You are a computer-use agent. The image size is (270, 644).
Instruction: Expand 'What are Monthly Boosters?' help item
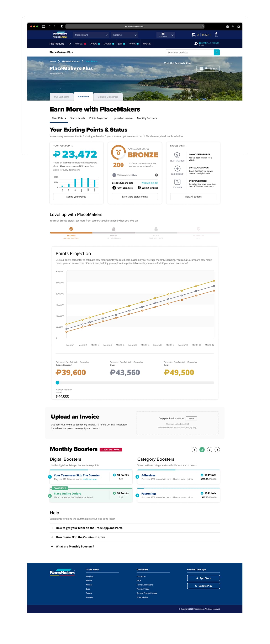click(x=135, y=546)
